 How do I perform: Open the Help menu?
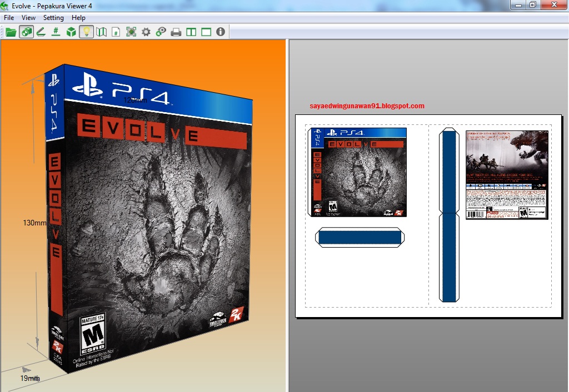pos(78,18)
